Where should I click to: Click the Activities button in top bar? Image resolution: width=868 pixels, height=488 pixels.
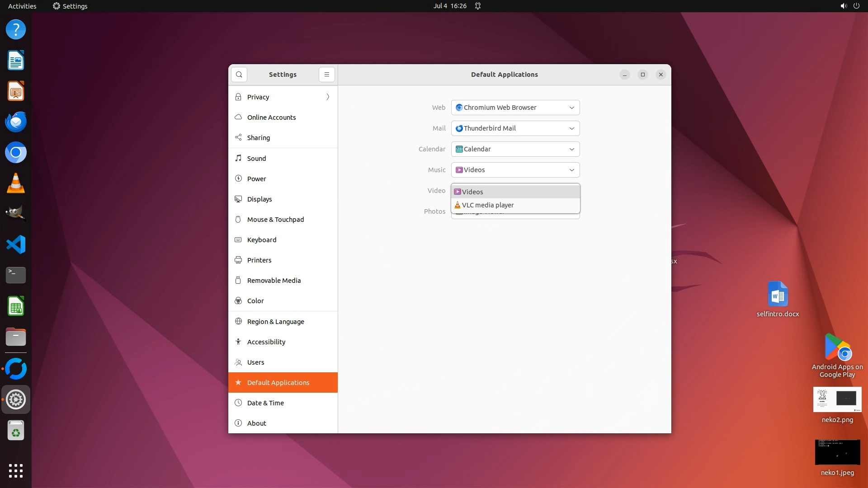coord(22,6)
